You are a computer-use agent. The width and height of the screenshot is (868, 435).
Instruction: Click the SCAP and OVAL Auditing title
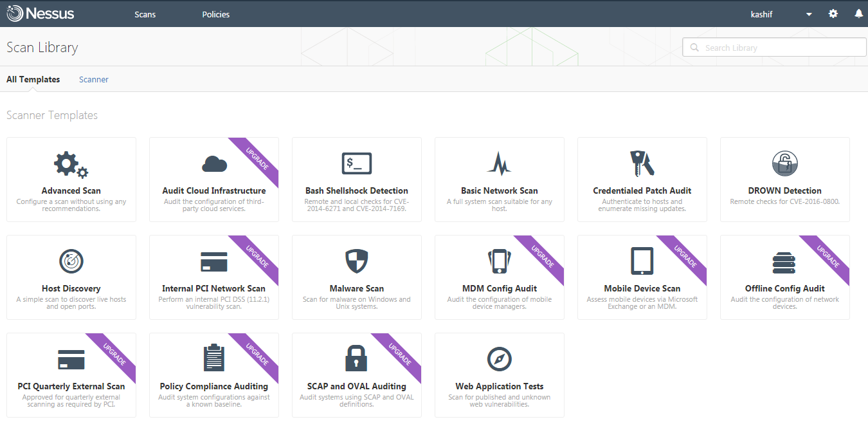(357, 386)
